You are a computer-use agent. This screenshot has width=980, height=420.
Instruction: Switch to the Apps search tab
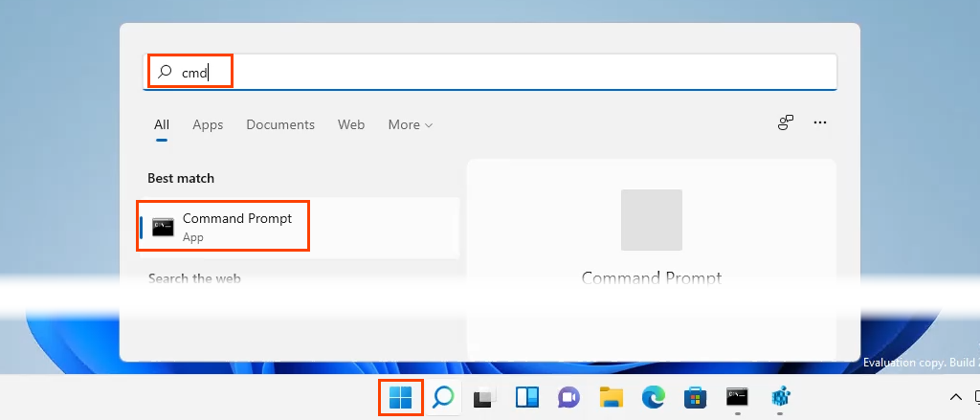pyautogui.click(x=208, y=125)
